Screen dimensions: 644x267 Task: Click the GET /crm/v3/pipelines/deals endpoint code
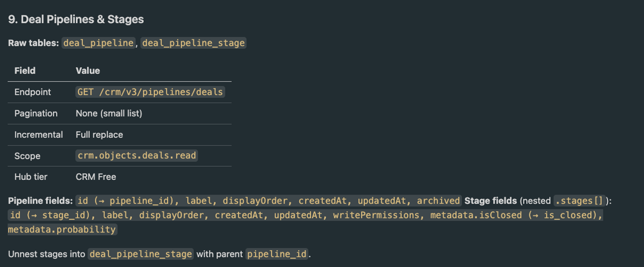[150, 92]
